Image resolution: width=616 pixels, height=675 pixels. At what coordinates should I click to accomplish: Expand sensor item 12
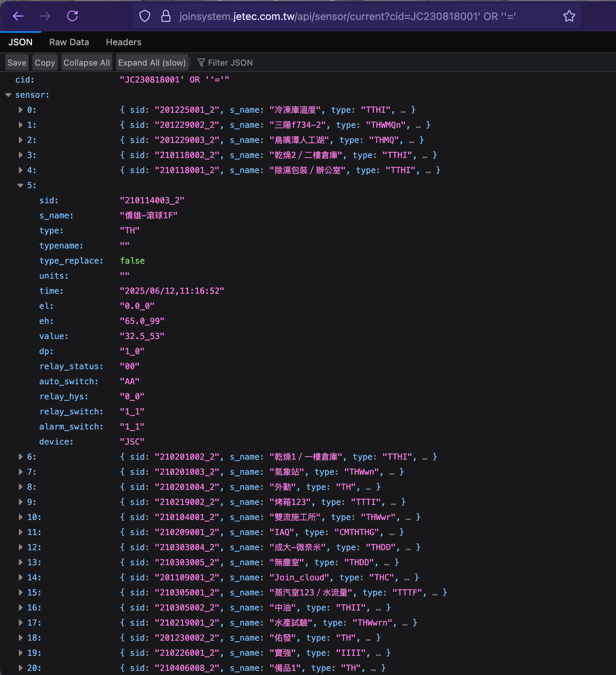(21, 547)
